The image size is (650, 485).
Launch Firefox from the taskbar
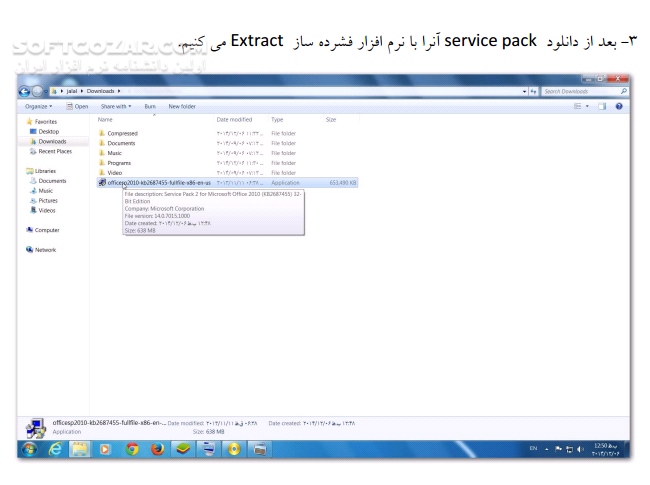pyautogui.click(x=157, y=449)
